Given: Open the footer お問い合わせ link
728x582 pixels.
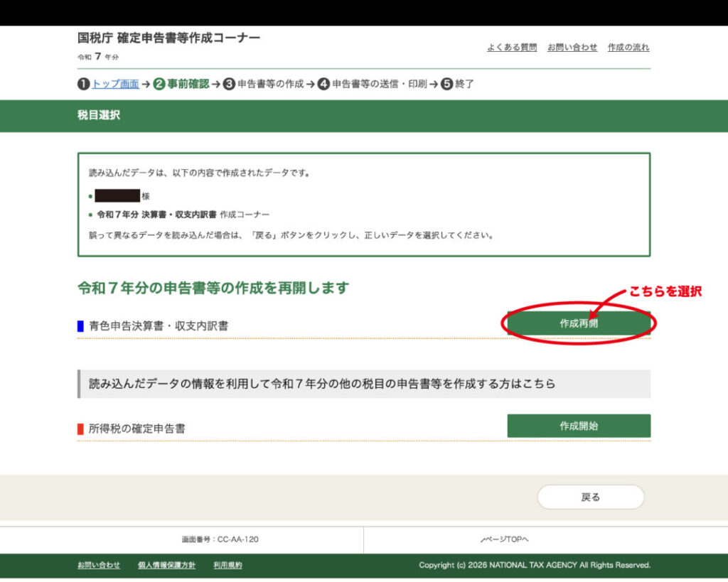Looking at the screenshot, I should click(99, 566).
